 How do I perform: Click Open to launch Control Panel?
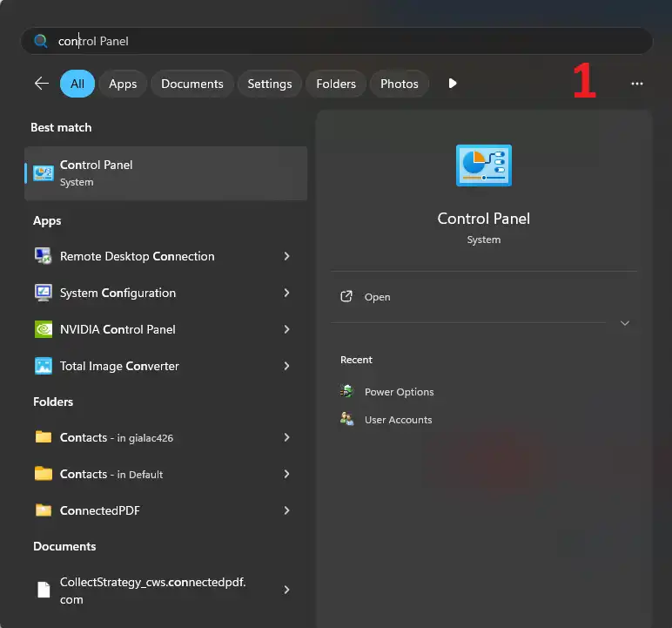point(377,297)
